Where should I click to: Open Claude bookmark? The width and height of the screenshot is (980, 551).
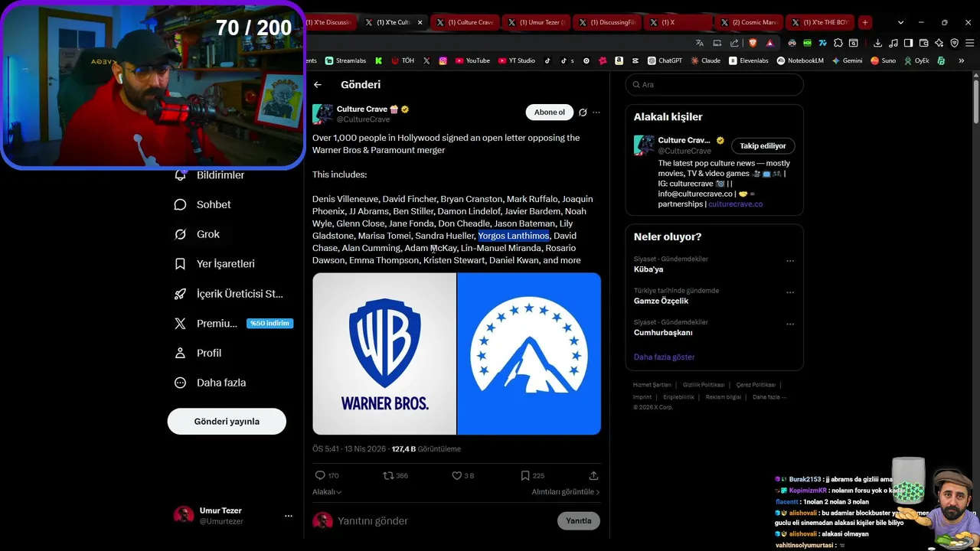point(705,60)
